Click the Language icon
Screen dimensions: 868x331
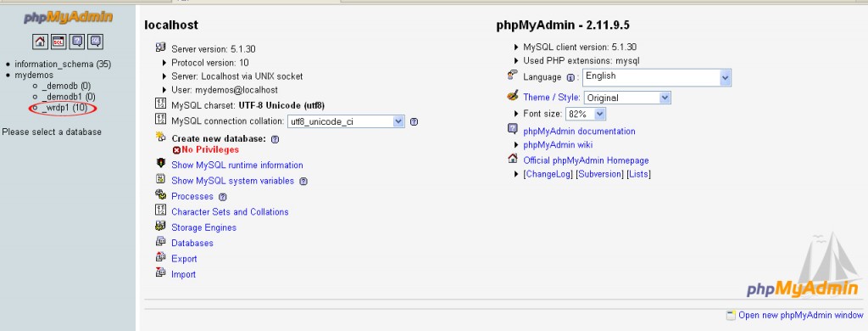(513, 76)
